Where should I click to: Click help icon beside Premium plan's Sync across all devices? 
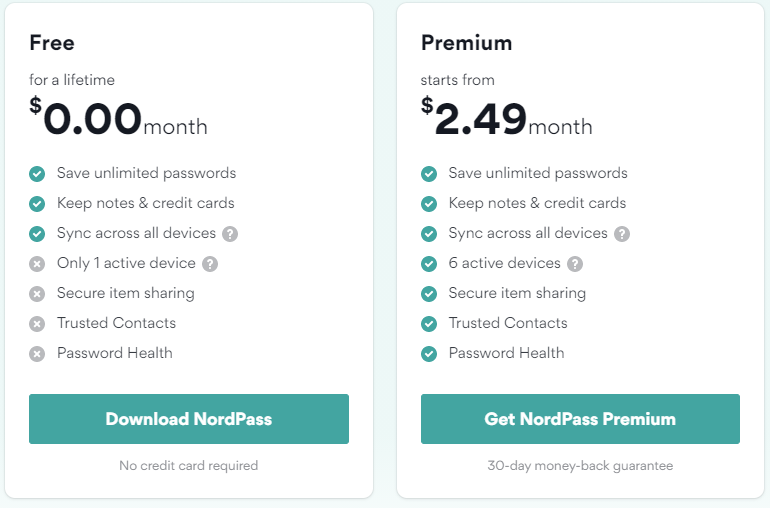click(622, 234)
